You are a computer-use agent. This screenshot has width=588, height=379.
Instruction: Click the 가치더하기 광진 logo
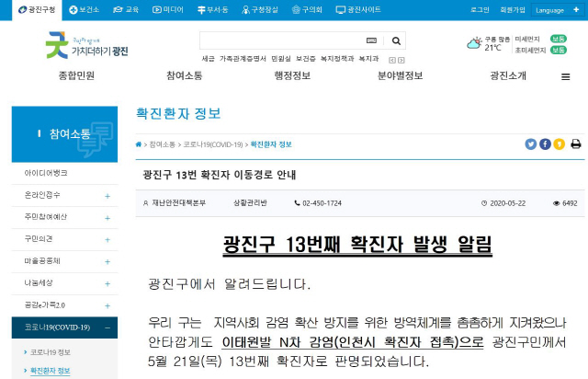click(86, 43)
